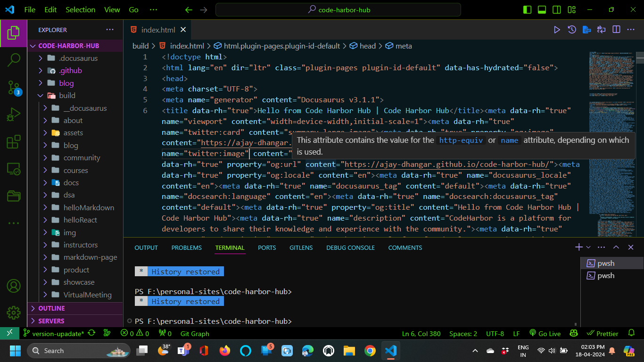
Task: Switch to the GITLENS panel tab
Action: click(x=301, y=247)
